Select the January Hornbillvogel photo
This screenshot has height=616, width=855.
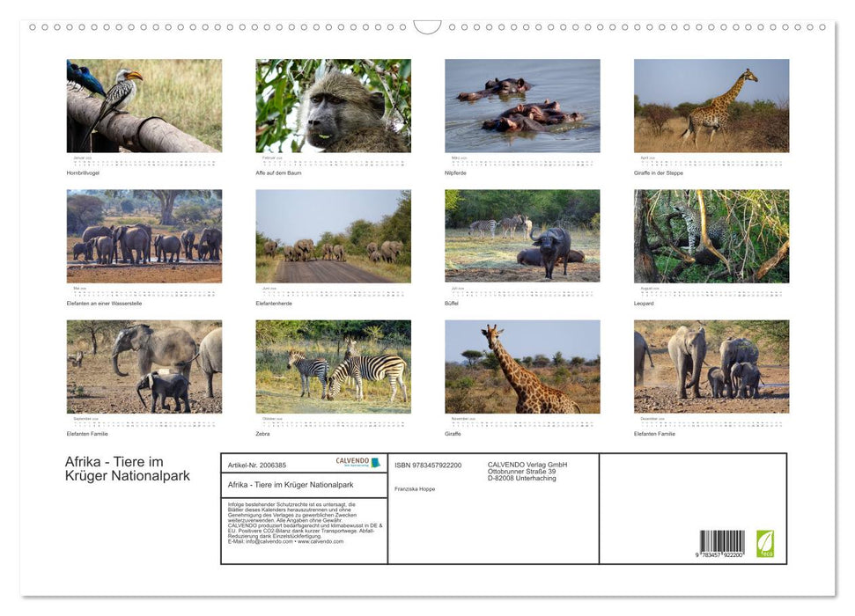coord(144,106)
